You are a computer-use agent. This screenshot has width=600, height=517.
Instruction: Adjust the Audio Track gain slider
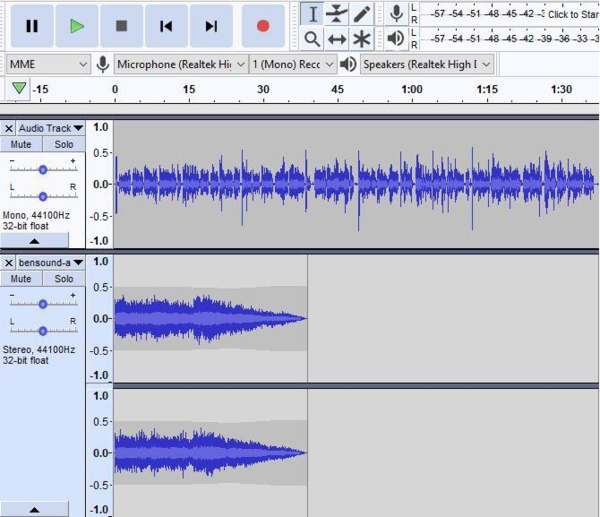point(43,169)
